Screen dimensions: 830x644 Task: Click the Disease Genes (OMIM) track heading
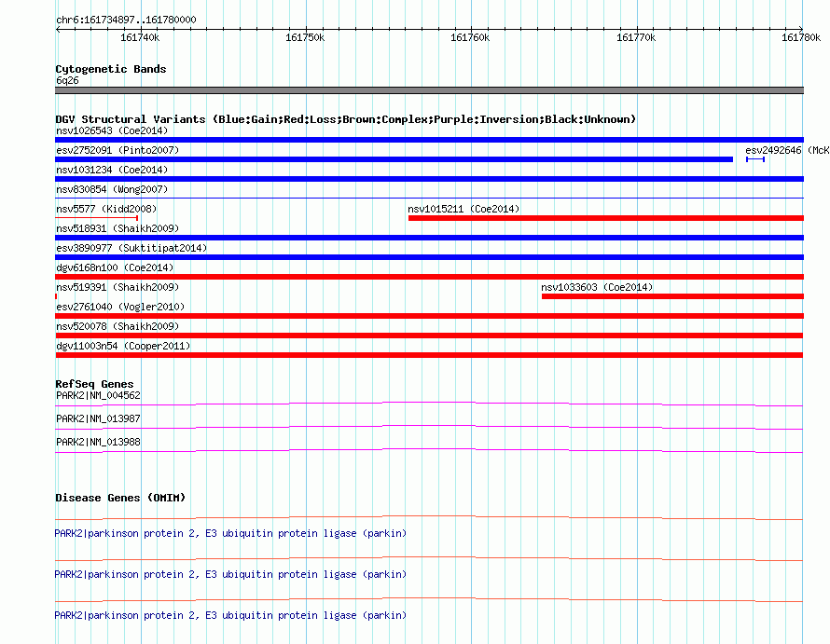coord(120,498)
